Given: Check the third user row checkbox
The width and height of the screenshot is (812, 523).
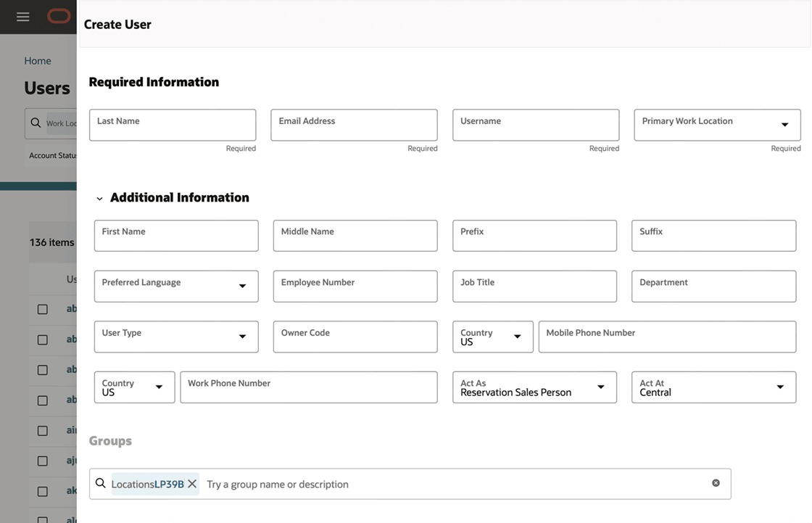Looking at the screenshot, I should pyautogui.click(x=43, y=370).
